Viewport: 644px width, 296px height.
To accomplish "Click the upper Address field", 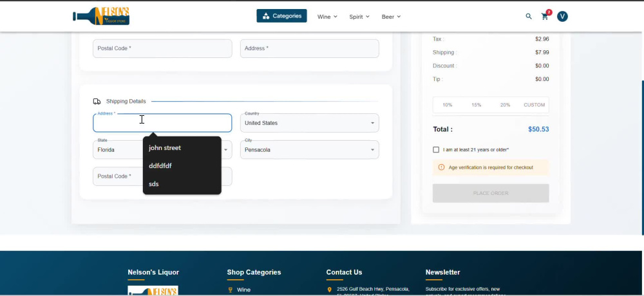I will click(x=310, y=48).
